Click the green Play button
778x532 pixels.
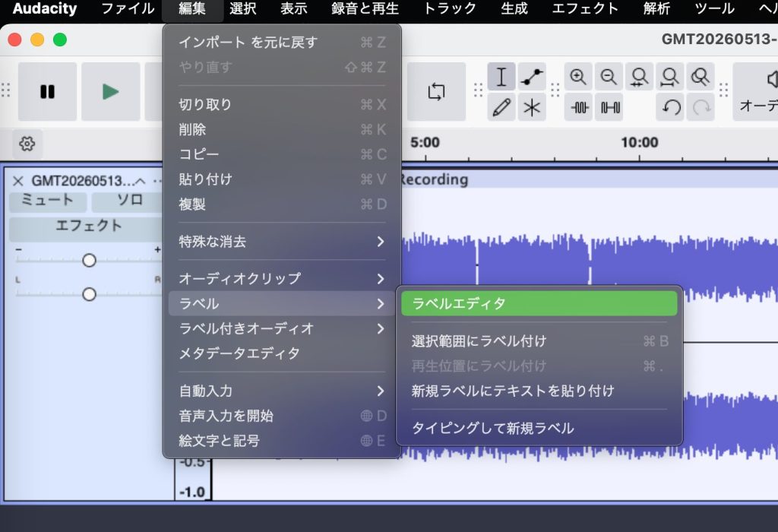(110, 91)
